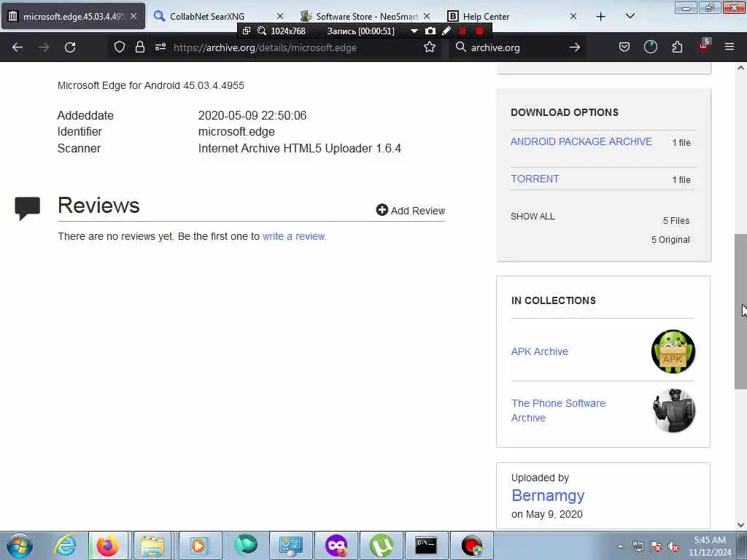Open site permissions icon in address bar
This screenshot has width=747, height=560.
pyautogui.click(x=160, y=47)
